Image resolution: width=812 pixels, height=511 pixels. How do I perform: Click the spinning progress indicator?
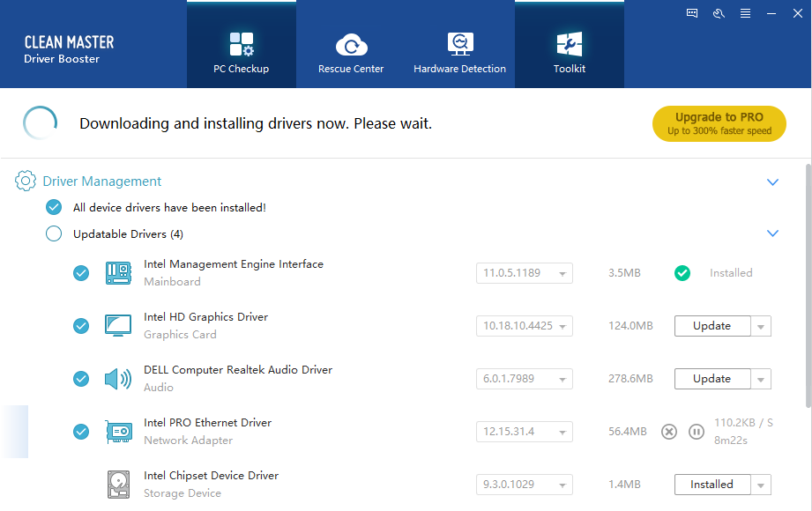pos(40,123)
